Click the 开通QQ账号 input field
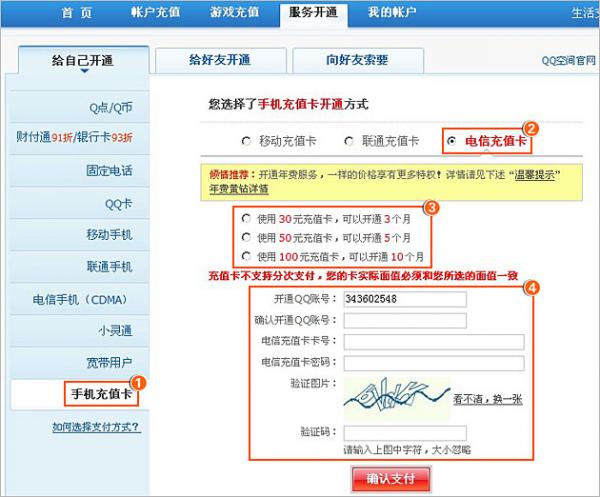The image size is (600, 497). [404, 299]
